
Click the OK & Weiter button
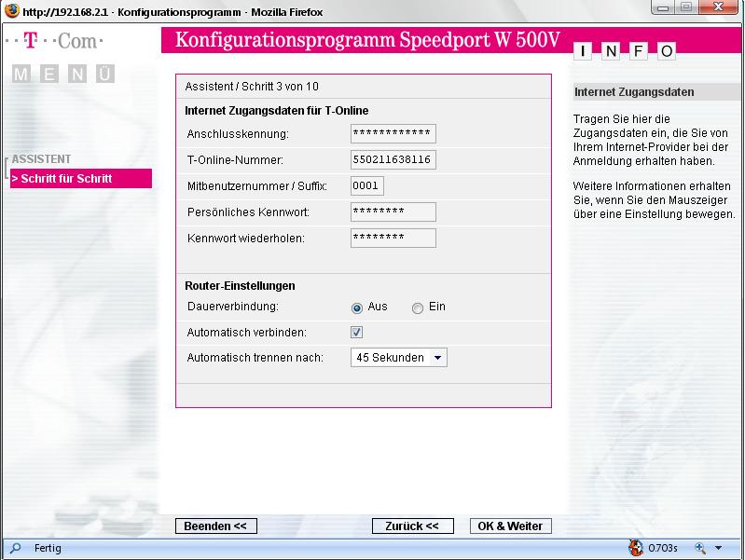click(510, 526)
